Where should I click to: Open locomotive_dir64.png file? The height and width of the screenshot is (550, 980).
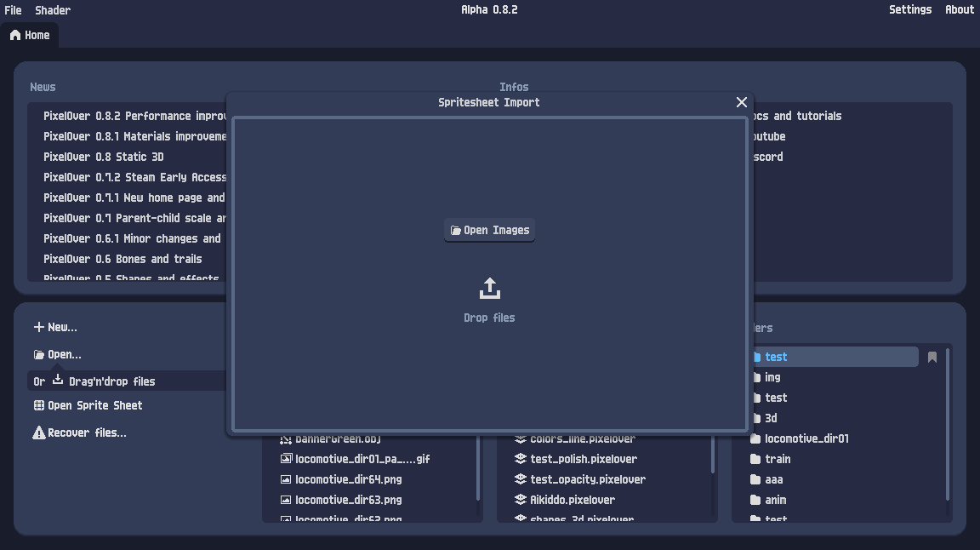tap(348, 479)
